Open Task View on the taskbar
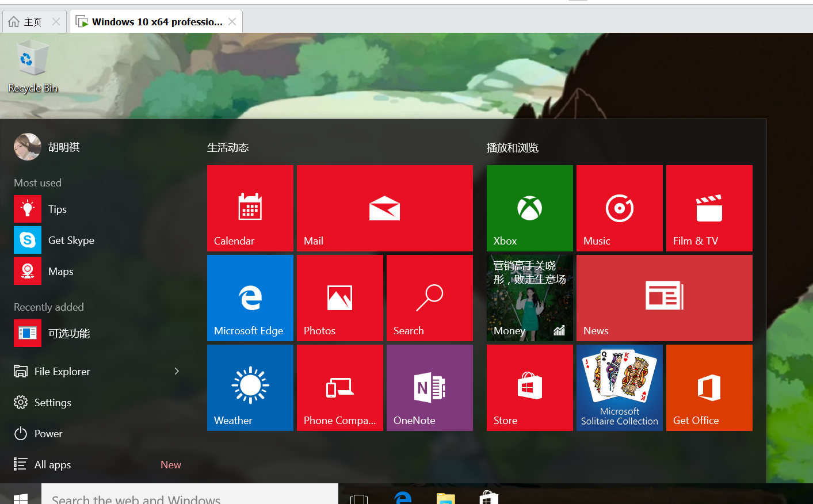The image size is (813, 504). pos(359,498)
